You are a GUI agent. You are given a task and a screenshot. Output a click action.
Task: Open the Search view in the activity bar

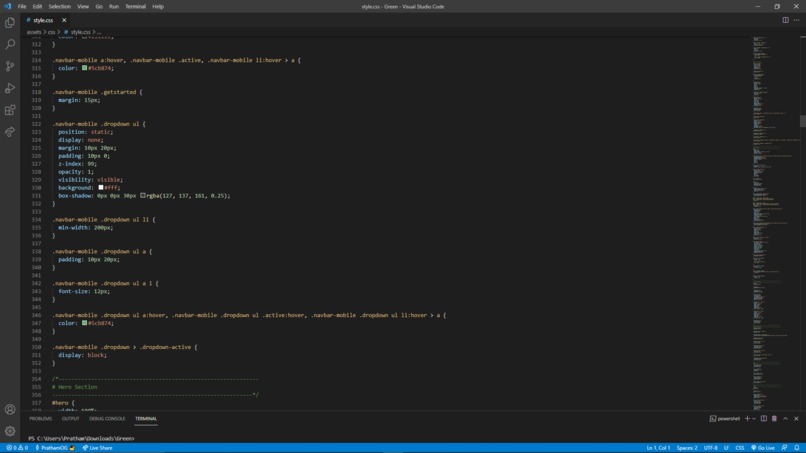click(10, 44)
